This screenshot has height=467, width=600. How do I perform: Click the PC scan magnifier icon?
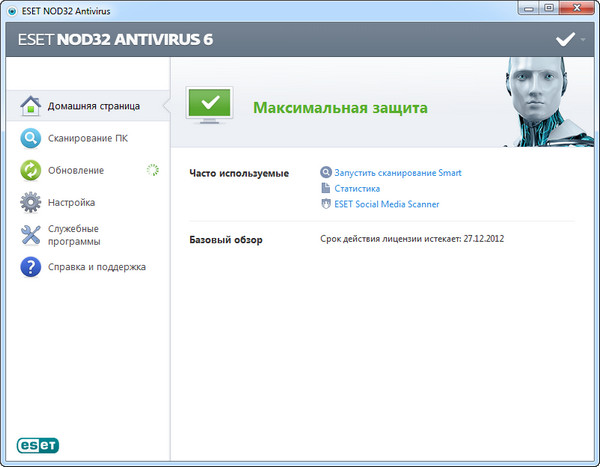pyautogui.click(x=31, y=138)
